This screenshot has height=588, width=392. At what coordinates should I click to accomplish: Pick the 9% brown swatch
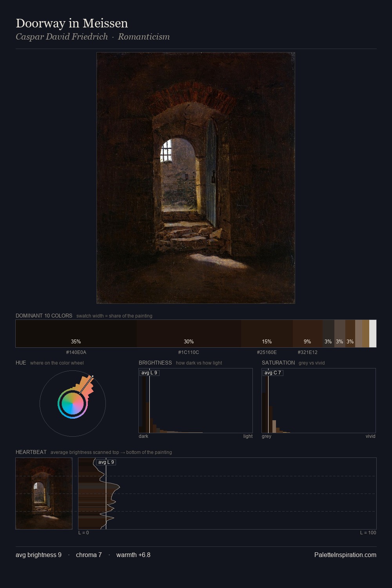point(308,334)
